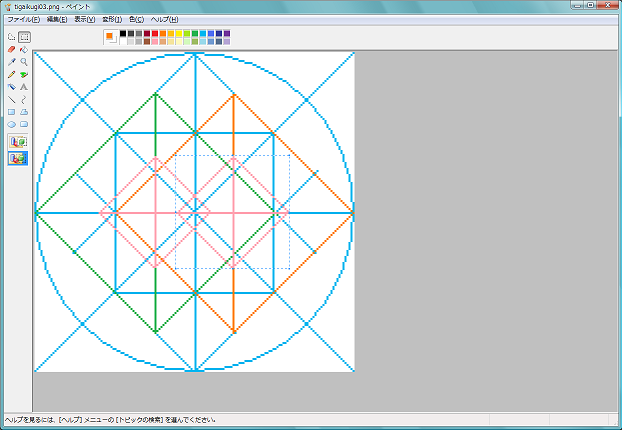Pick the Eraser tool
This screenshot has height=430, width=622.
pyautogui.click(x=12, y=50)
